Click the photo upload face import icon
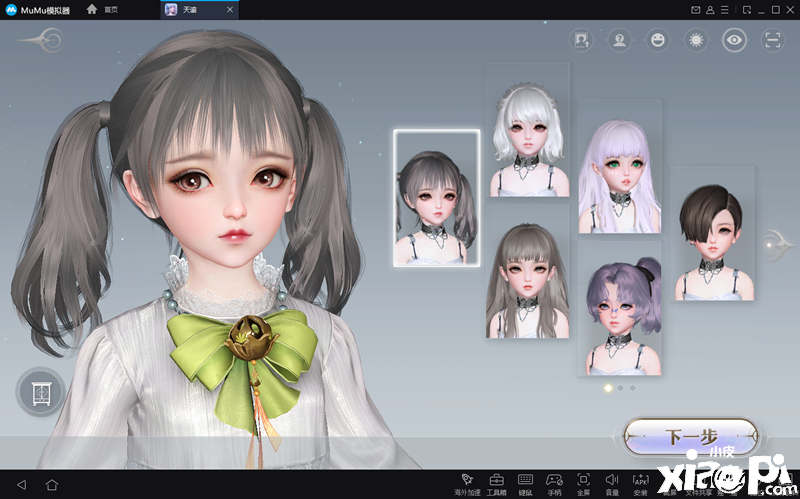The width and height of the screenshot is (800, 499). point(581,40)
